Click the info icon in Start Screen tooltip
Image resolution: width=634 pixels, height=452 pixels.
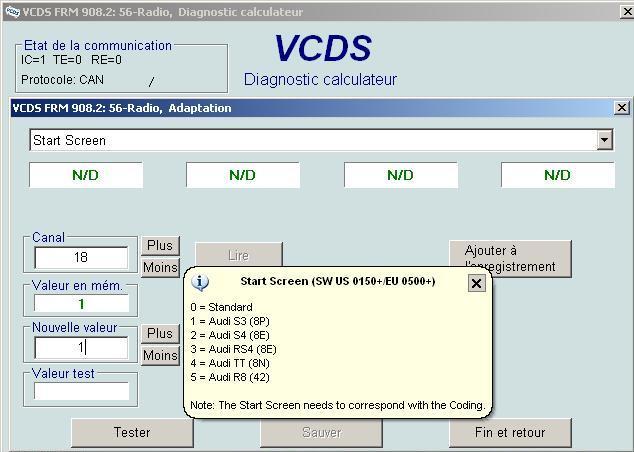(x=200, y=282)
